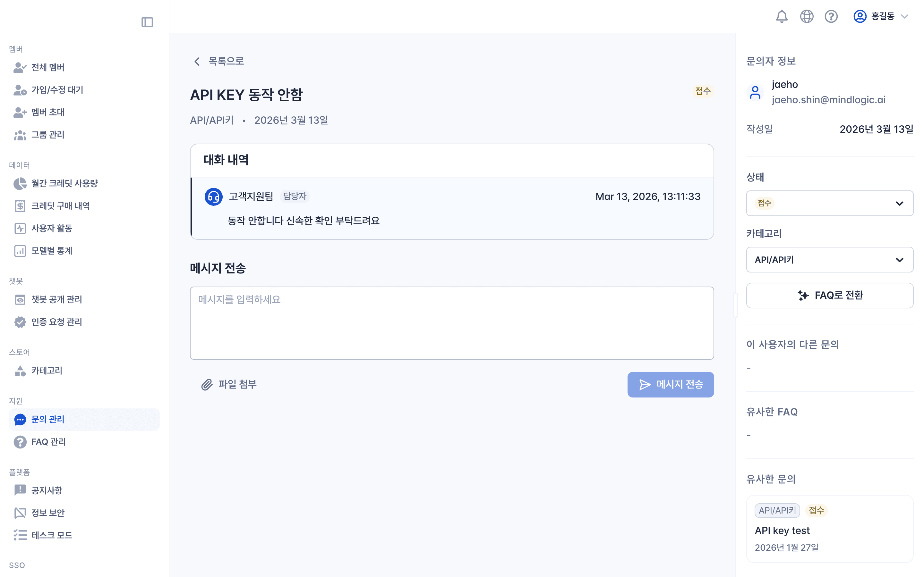
Task: Open the 홍길동 profile menu chevron
Action: [x=905, y=16]
